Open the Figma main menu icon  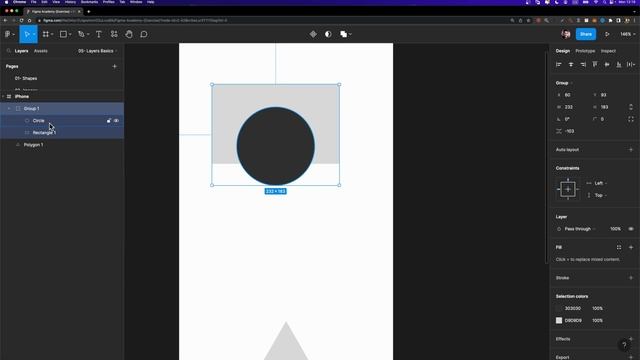8,34
